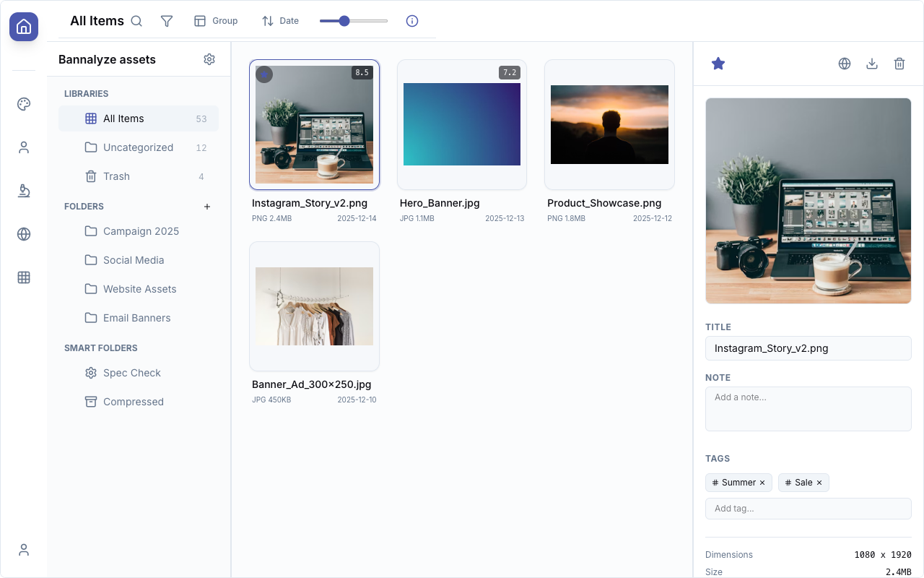
Task: Open the Uncategorized library
Action: click(x=139, y=147)
